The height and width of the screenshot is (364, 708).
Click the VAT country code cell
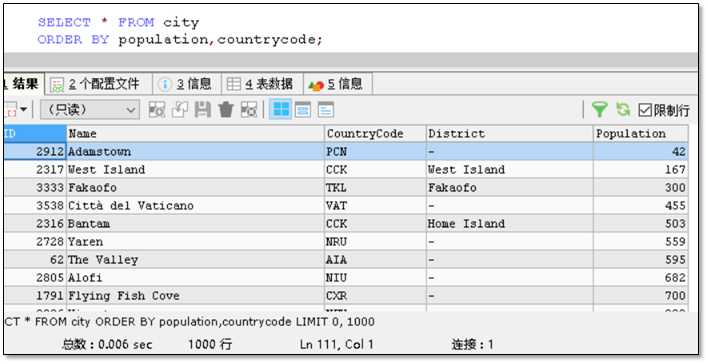(375, 205)
